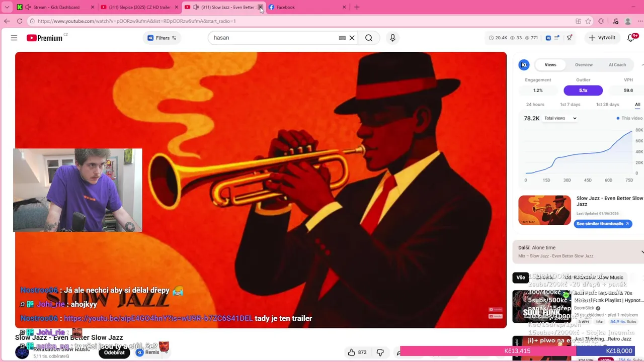Image resolution: width=644 pixels, height=362 pixels.
Task: Click the Slow Jazz video player
Action: (261, 190)
